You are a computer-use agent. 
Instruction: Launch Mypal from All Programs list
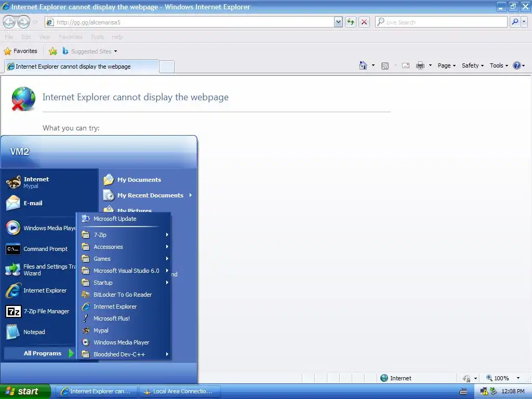pos(124,330)
